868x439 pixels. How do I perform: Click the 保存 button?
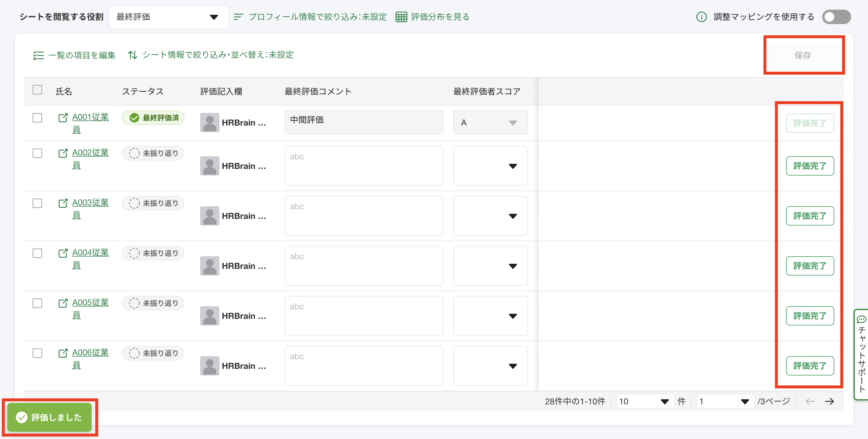click(803, 55)
